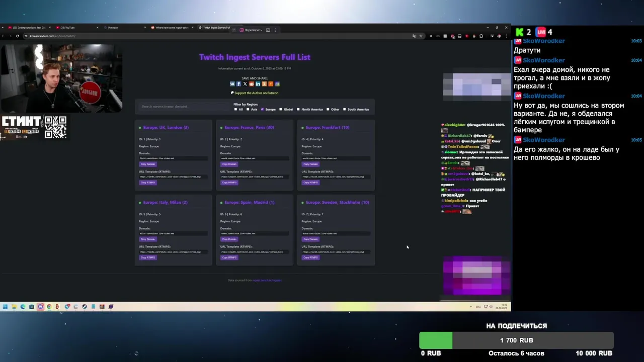Copy RTMPS for UK London server
644x362 pixels.
coord(147,183)
